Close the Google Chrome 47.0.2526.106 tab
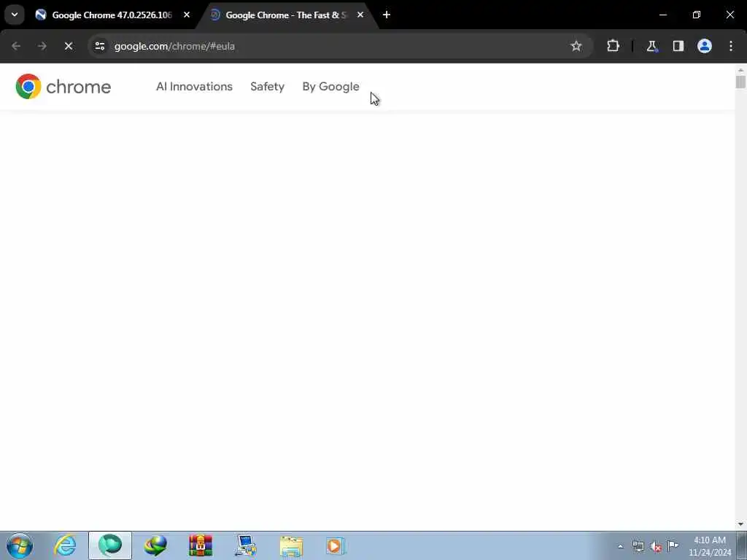The height and width of the screenshot is (560, 747). click(187, 15)
